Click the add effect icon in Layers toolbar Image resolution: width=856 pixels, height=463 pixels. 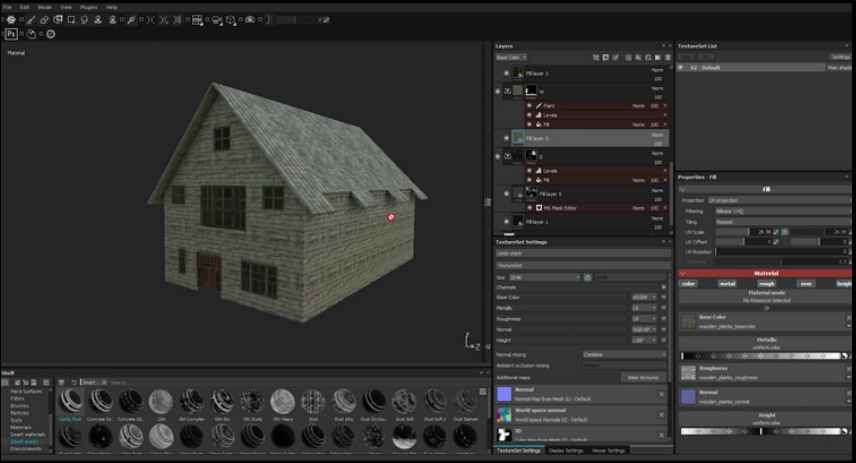[596, 57]
